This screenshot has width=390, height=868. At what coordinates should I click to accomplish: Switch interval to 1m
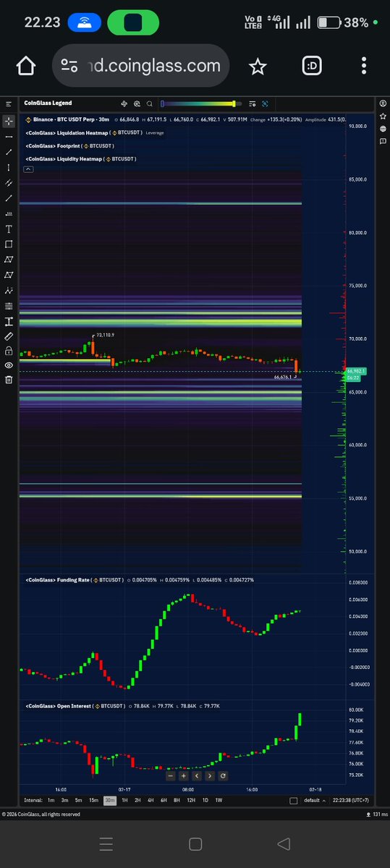[51, 801]
